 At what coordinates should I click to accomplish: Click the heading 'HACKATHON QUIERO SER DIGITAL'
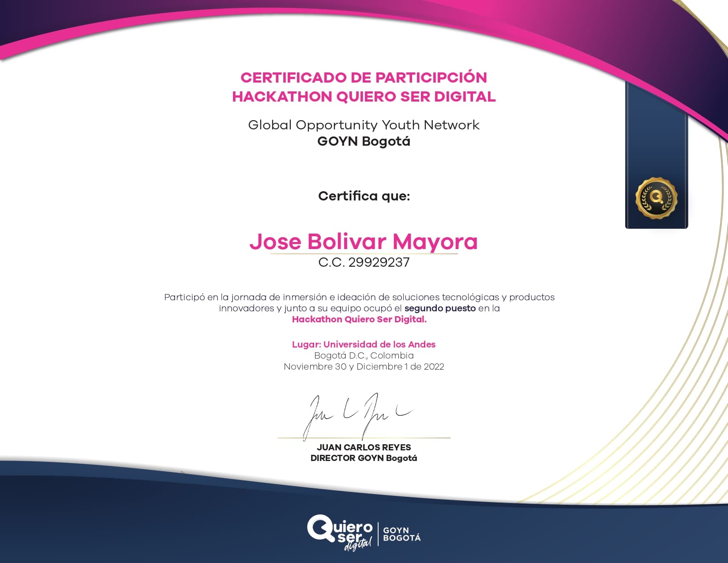(x=364, y=96)
